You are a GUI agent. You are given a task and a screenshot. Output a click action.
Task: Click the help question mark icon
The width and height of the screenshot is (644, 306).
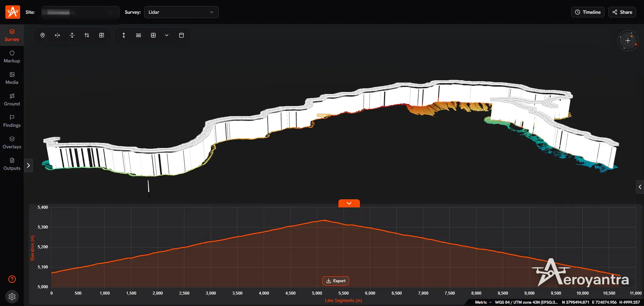coord(12,279)
